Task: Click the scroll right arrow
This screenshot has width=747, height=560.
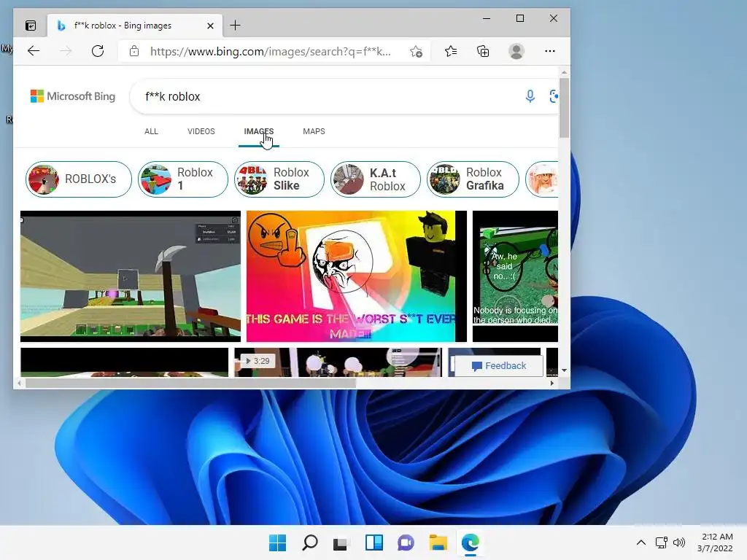Action: tap(552, 383)
